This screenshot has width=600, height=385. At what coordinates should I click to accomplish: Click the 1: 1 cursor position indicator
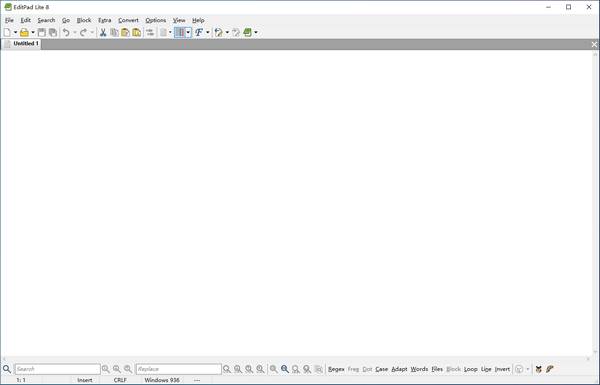21,380
